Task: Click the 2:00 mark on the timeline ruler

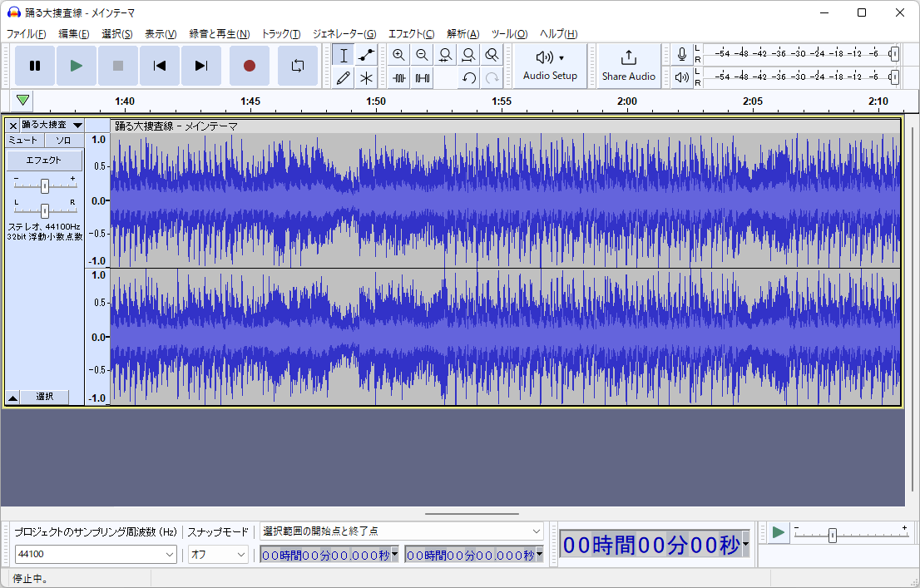Action: pyautogui.click(x=626, y=101)
